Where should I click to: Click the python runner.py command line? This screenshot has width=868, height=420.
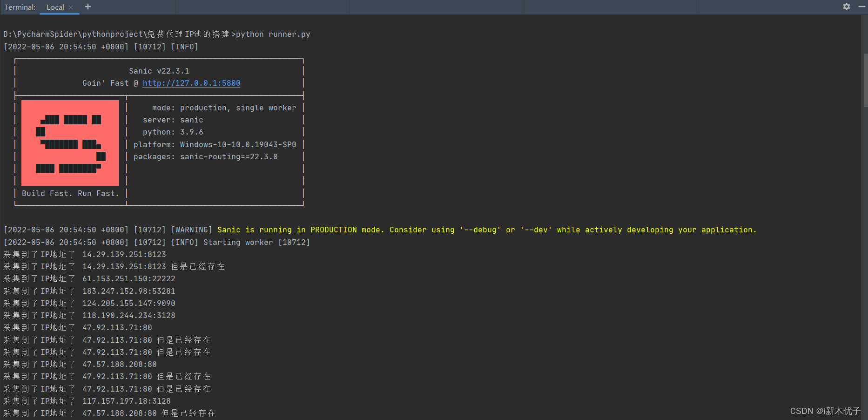click(156, 34)
